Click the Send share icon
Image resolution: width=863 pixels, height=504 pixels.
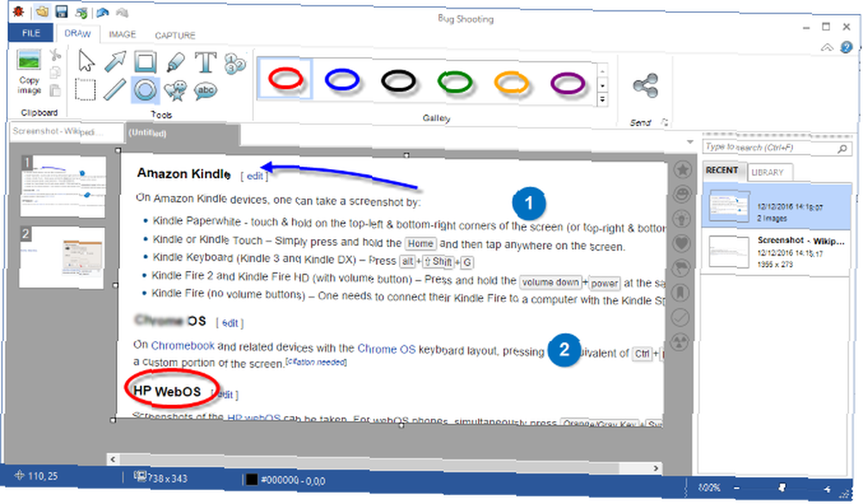click(x=645, y=85)
